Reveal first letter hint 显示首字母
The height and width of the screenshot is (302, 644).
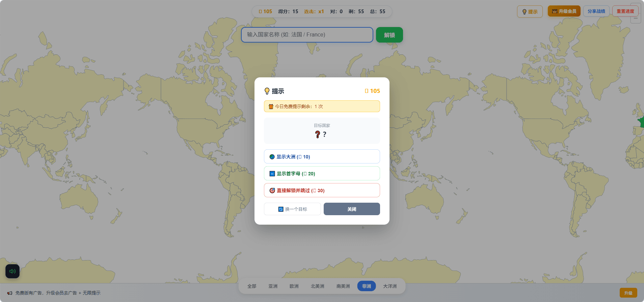click(x=322, y=173)
